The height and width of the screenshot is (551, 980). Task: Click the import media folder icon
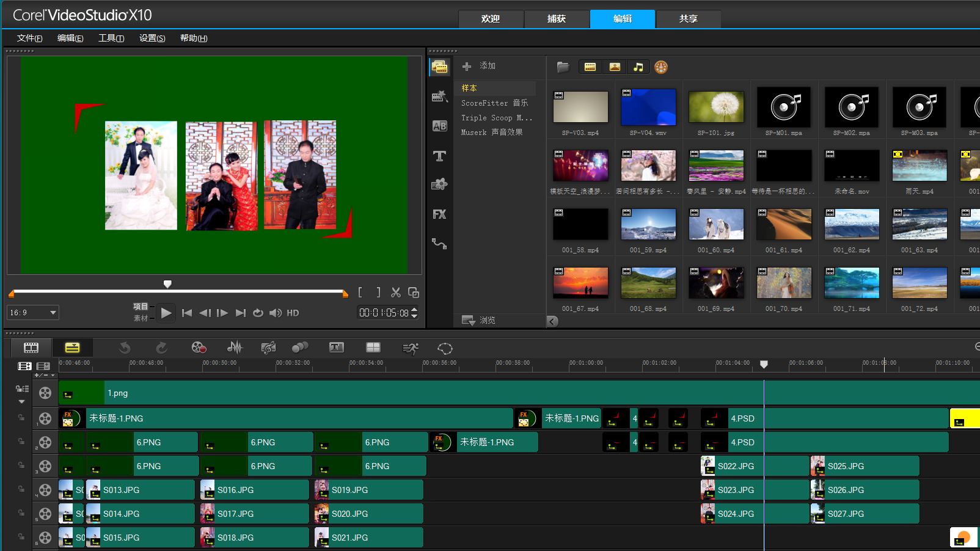pyautogui.click(x=563, y=67)
